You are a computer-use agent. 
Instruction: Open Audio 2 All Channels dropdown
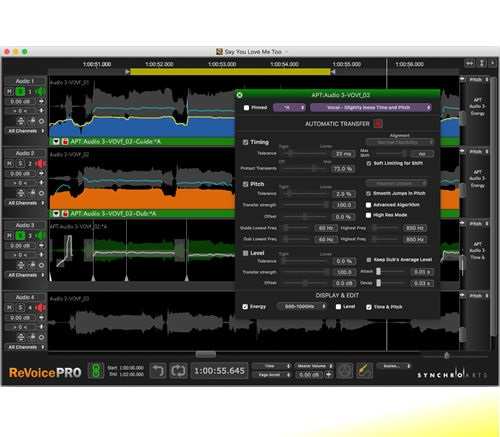click(26, 203)
